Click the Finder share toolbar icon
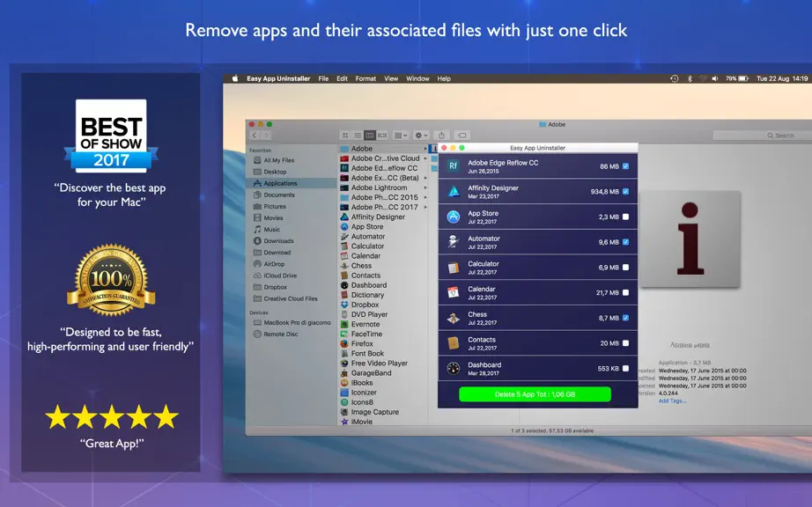812x507 pixels. click(x=441, y=135)
